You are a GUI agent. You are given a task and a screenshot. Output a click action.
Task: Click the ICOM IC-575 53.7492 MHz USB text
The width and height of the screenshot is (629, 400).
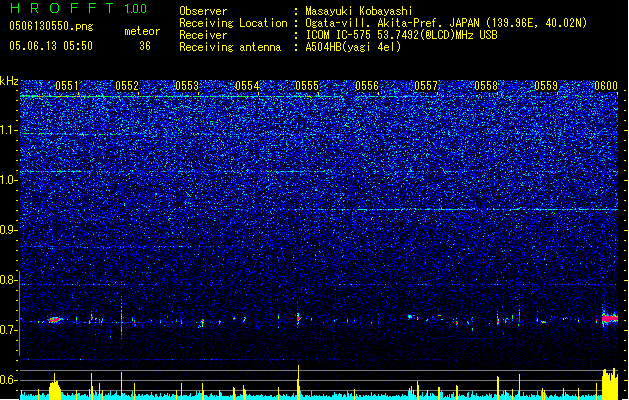pyautogui.click(x=401, y=35)
